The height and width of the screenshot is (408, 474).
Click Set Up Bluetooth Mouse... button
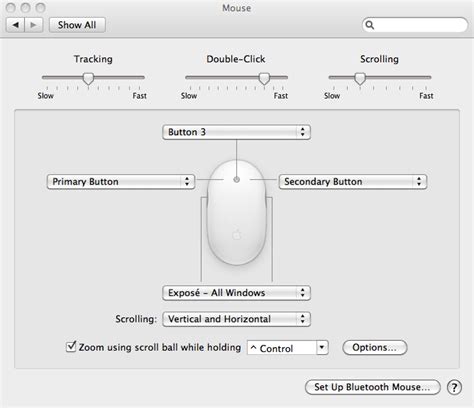point(372,387)
